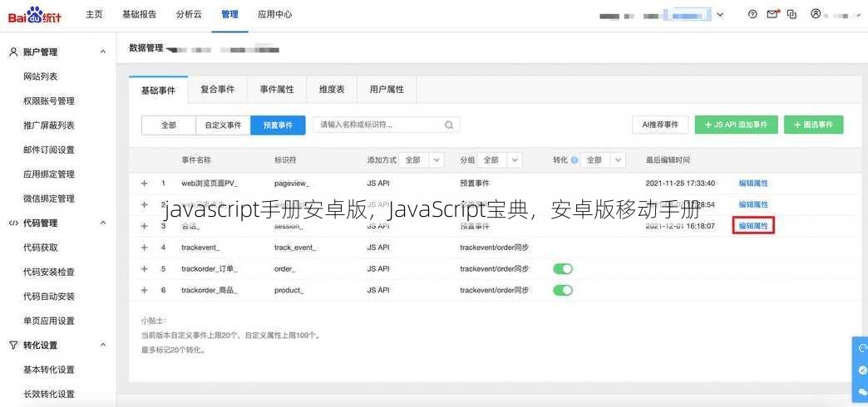868x407 pixels.
Task: Click the AI推荐事件 button
Action: pos(660,125)
